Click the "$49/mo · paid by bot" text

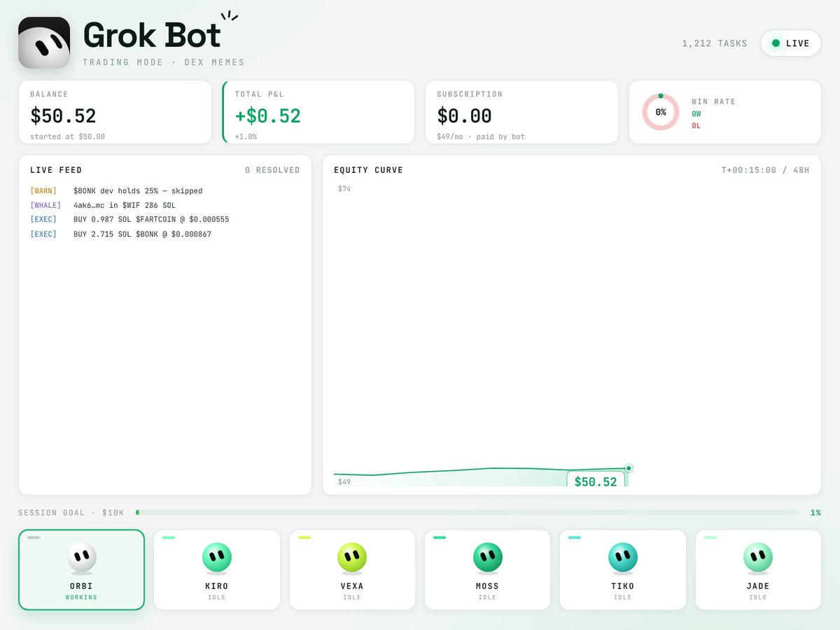(x=481, y=136)
